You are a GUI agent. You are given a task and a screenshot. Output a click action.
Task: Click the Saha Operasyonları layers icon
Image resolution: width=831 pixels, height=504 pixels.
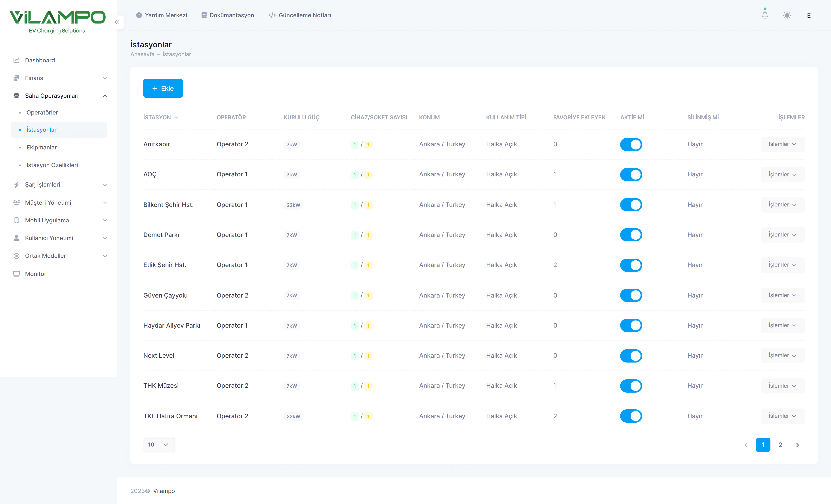click(16, 95)
